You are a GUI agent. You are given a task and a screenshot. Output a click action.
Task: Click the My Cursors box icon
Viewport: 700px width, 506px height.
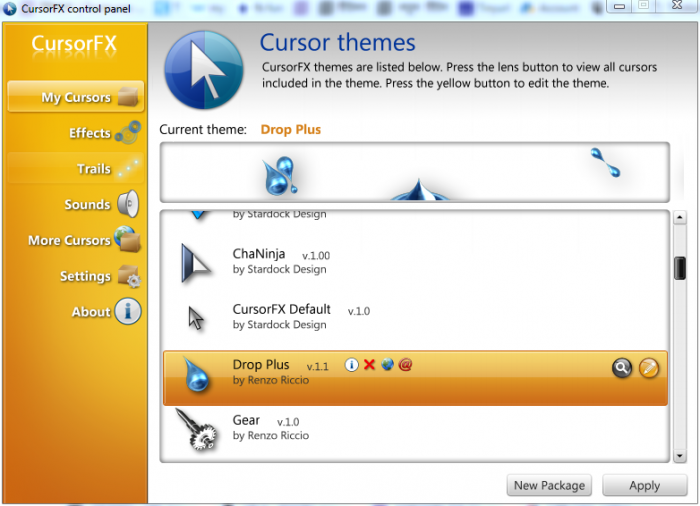point(128,96)
